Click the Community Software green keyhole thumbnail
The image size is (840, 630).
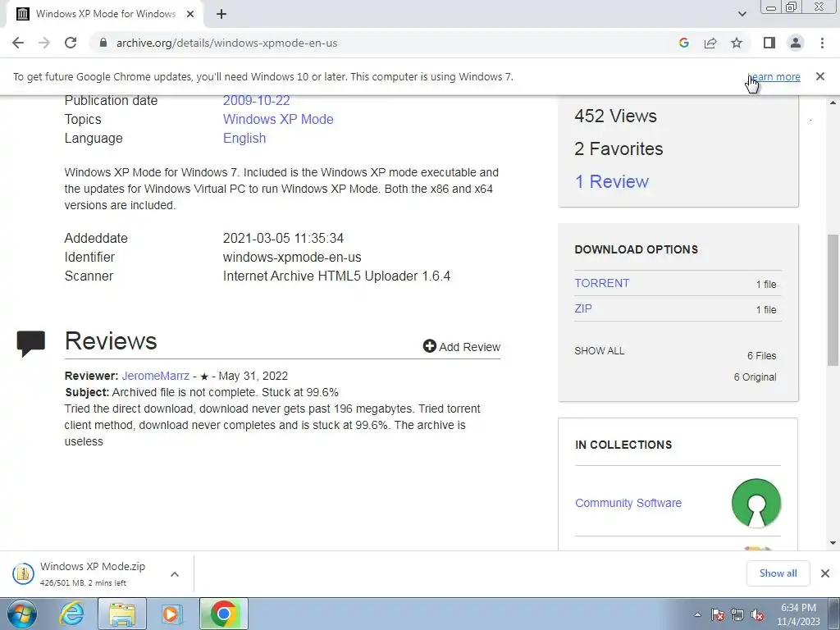756,503
